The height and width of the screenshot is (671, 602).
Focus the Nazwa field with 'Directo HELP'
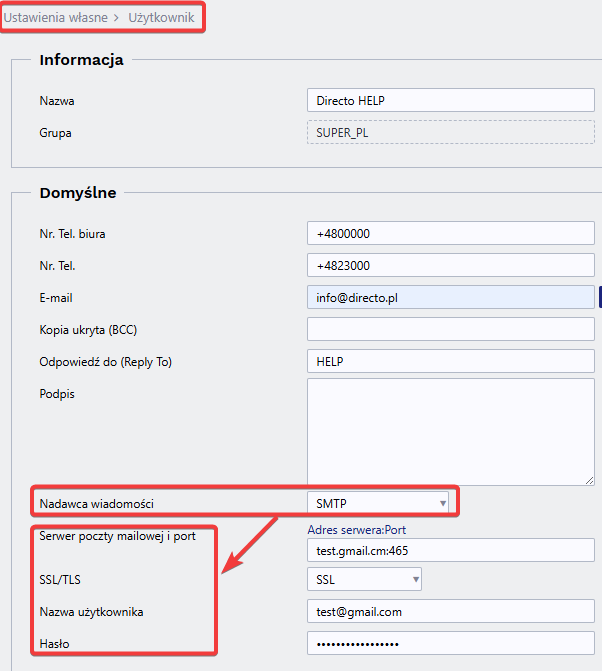pos(450,101)
